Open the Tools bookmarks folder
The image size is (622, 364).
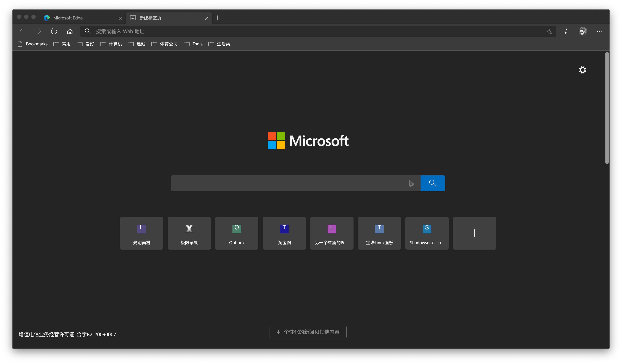pyautogui.click(x=197, y=44)
